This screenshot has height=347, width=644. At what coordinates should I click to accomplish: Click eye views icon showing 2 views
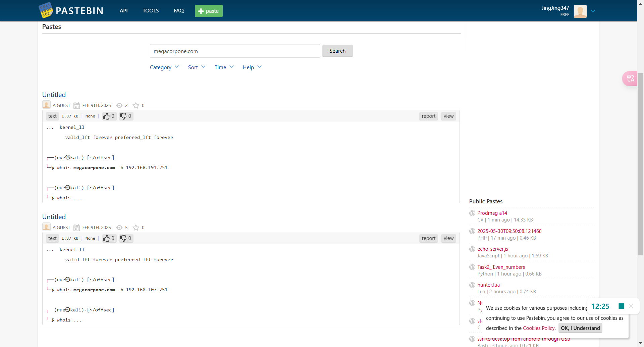(x=119, y=105)
